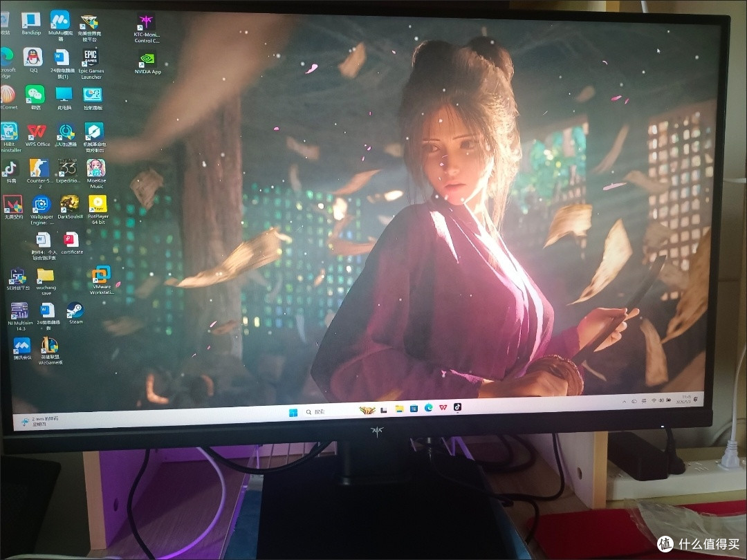Open the blue hexagon shortcut beside UU accelerator

pyautogui.click(x=94, y=138)
